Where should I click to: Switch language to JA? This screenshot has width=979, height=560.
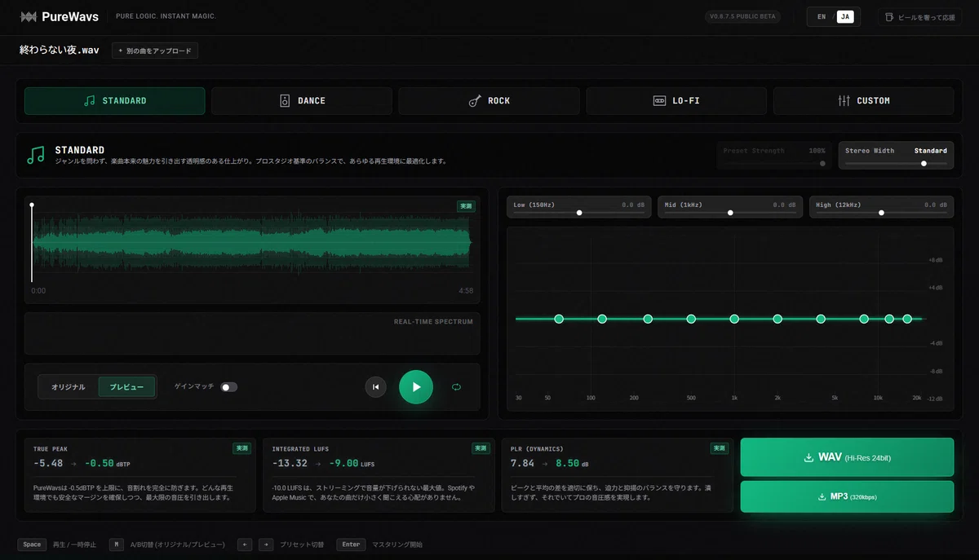point(845,17)
